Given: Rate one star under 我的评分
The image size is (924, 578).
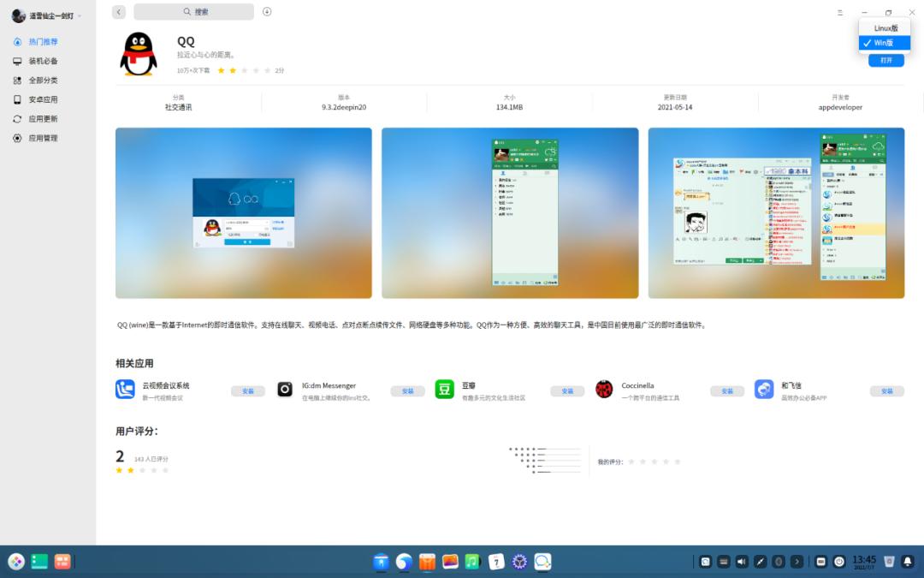Looking at the screenshot, I should (631, 462).
